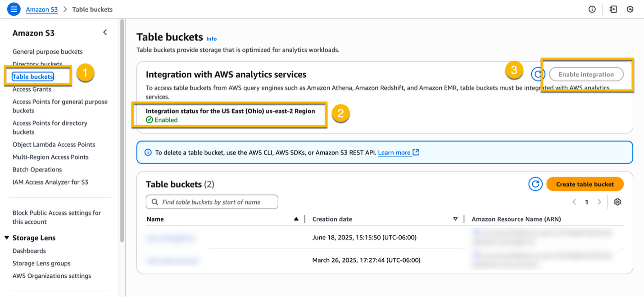Image resolution: width=644 pixels, height=297 pixels.
Task: Select Batch Operations in the sidebar
Action: (37, 169)
